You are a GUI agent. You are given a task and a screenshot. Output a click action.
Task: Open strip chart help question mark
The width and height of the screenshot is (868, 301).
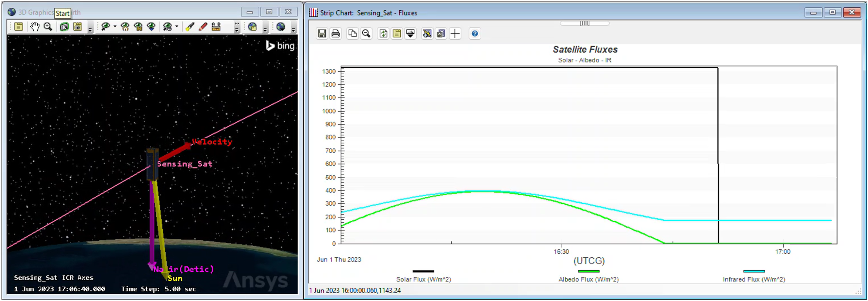click(475, 34)
